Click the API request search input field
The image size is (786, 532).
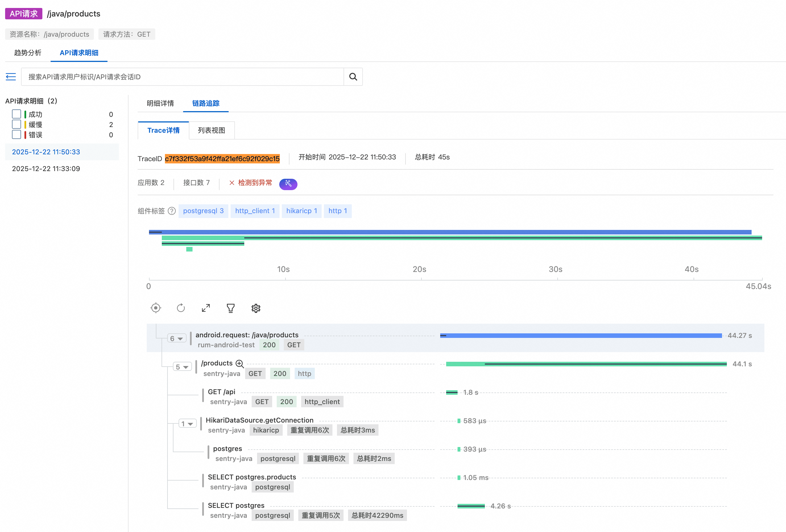coord(183,77)
